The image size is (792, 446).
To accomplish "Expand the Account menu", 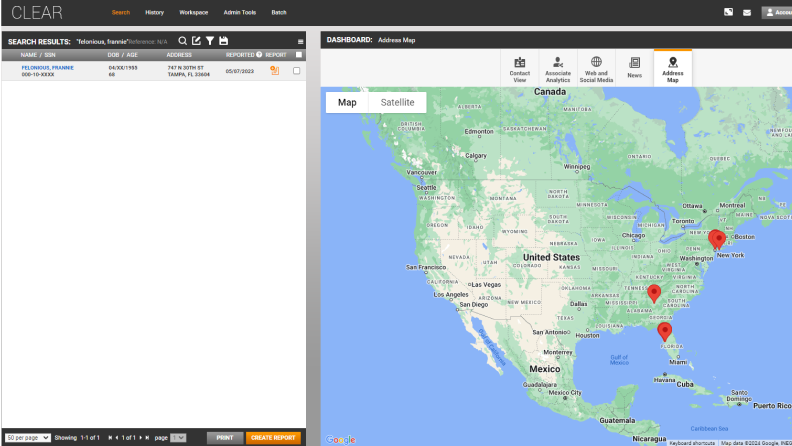I will point(776,12).
